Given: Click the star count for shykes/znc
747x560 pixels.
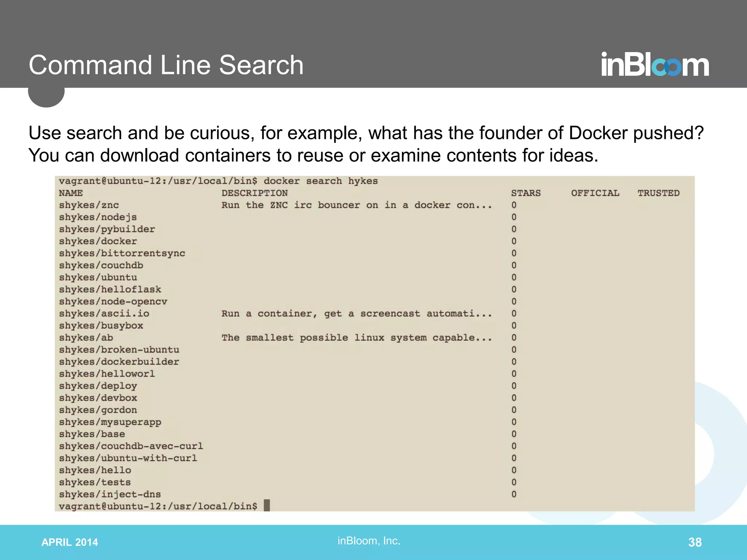Looking at the screenshot, I should (514, 205).
